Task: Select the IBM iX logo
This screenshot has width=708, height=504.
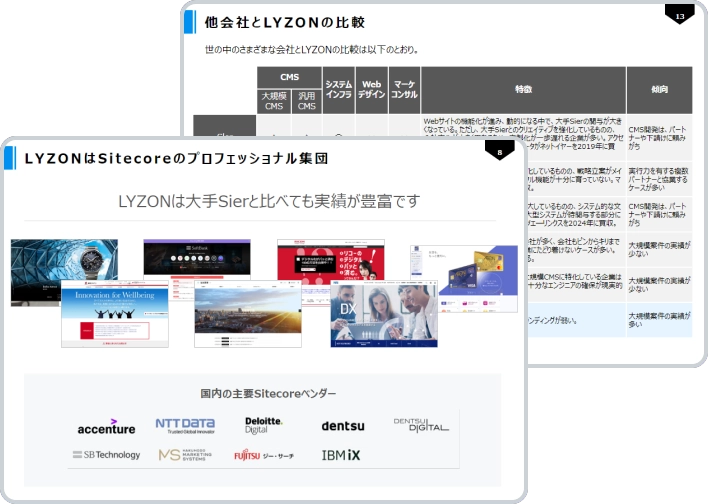Action: [x=341, y=455]
